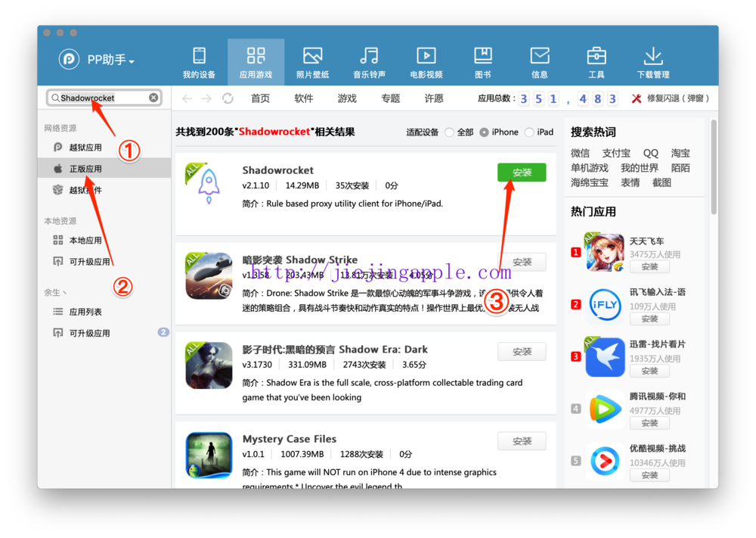
Task: Open the iFLY 讯飞输入法 icon
Action: [x=605, y=304]
